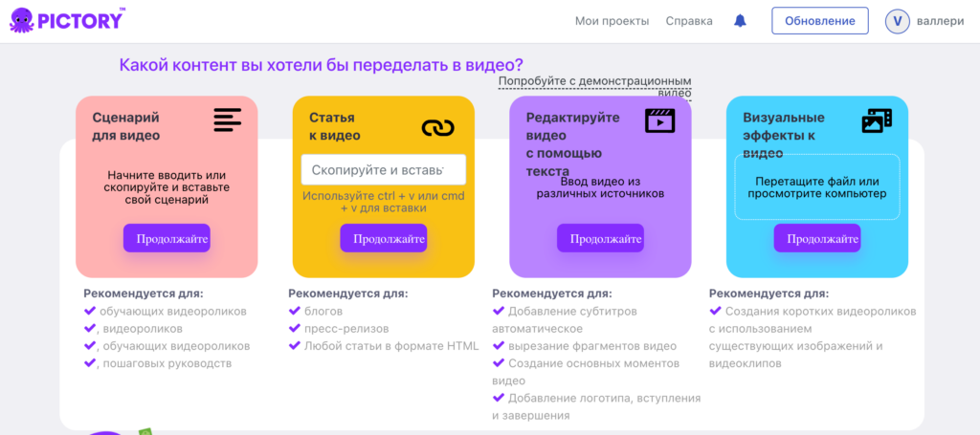The width and height of the screenshot is (980, 435).
Task: Click the file drop zone for visuals
Action: coord(816,186)
